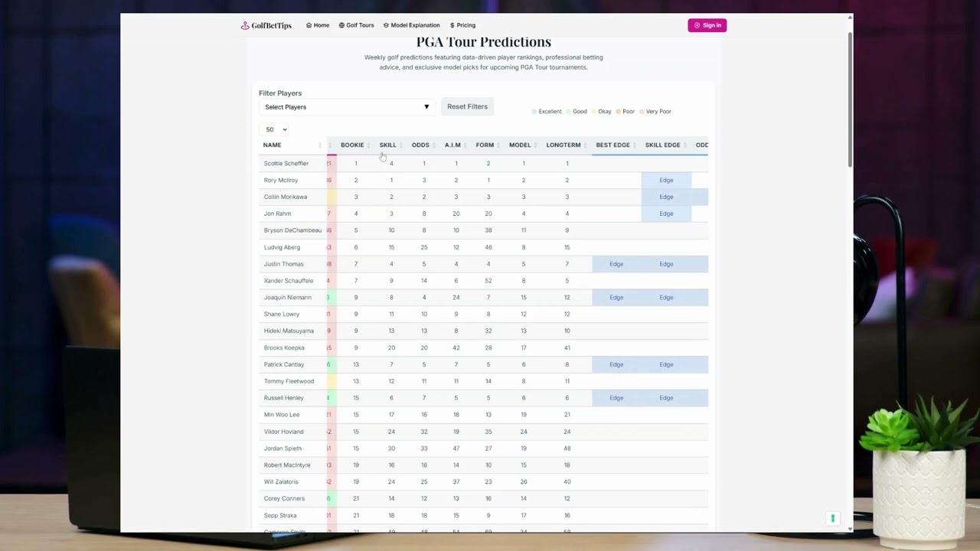Select Hideki Matsuyama player name
This screenshot has height=551, width=980.
click(x=289, y=331)
